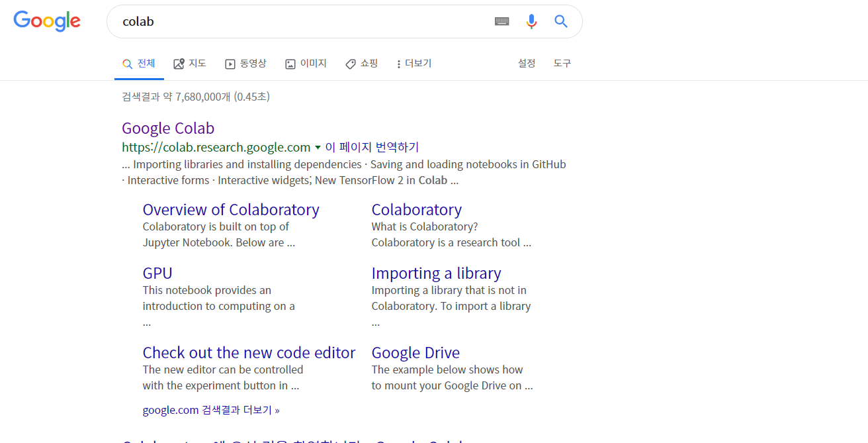Click text 'This notebook provides an'
This screenshot has width=868, height=443.
coord(207,290)
